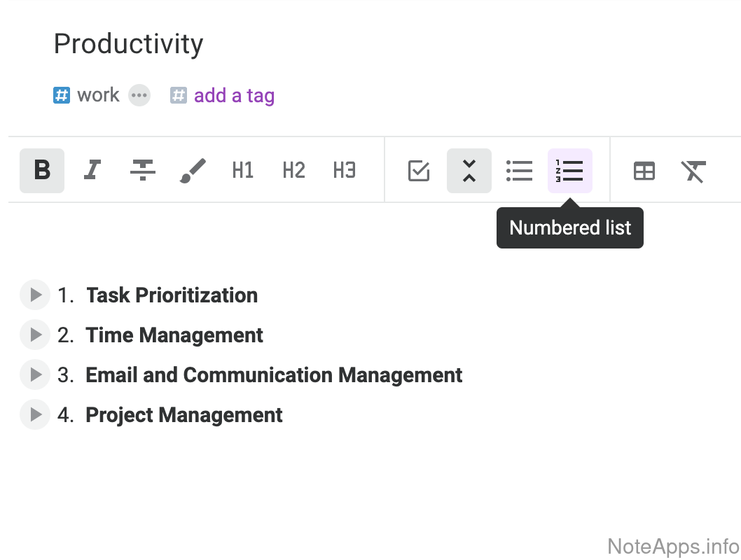Insert a checkbox list
Image resolution: width=741 pixels, height=560 pixels.
419,170
